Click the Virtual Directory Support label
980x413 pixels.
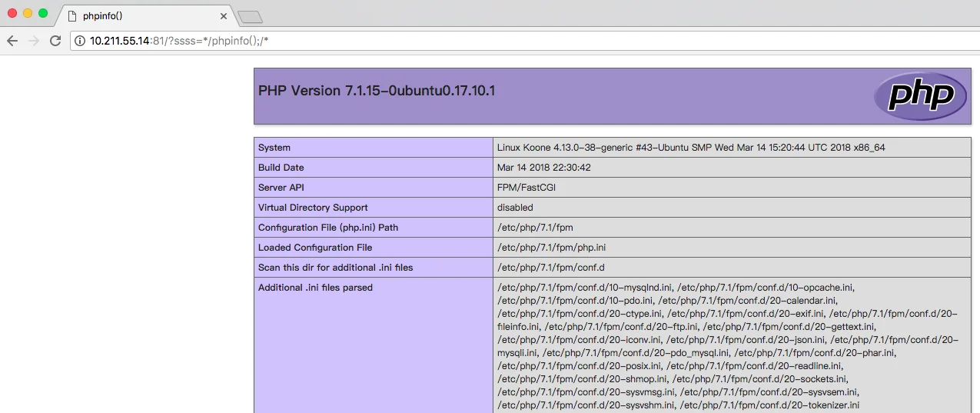tap(313, 208)
